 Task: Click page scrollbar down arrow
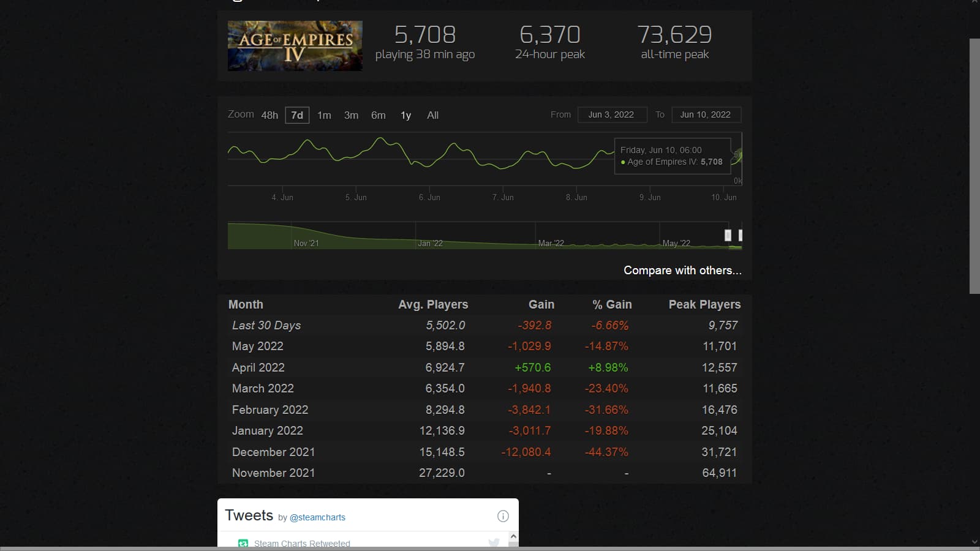[974, 542]
